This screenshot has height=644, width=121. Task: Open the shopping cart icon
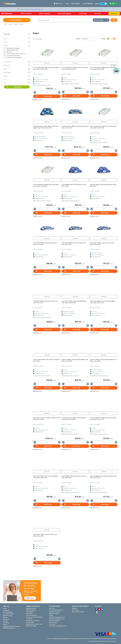pyautogui.click(x=110, y=4)
